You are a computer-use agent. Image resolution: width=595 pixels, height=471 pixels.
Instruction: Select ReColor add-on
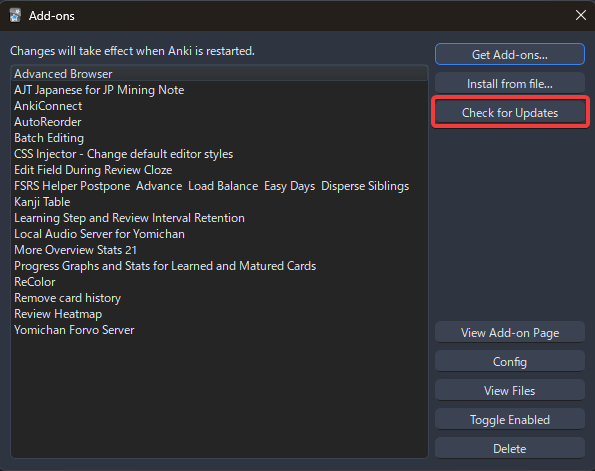click(219, 282)
